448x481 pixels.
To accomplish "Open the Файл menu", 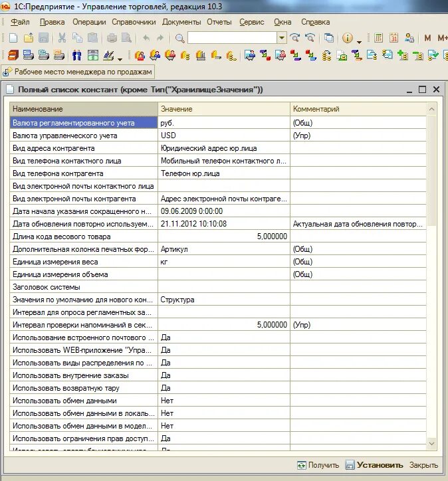I will click(x=20, y=22).
